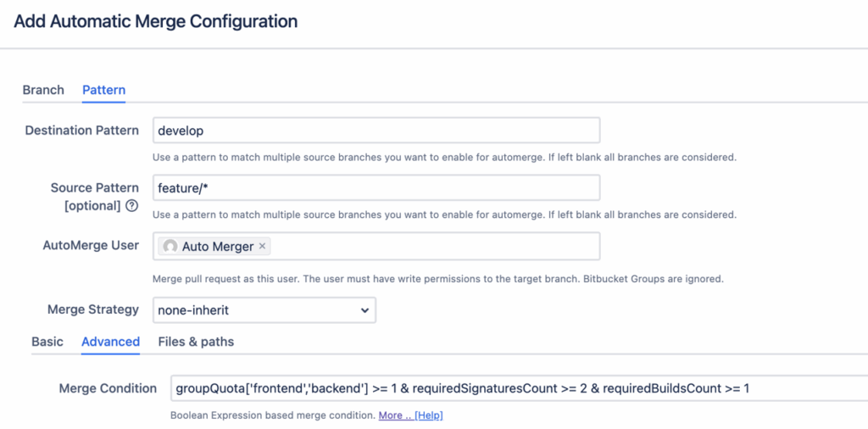Select the Advanced tab
The width and height of the screenshot is (868, 429).
point(110,342)
